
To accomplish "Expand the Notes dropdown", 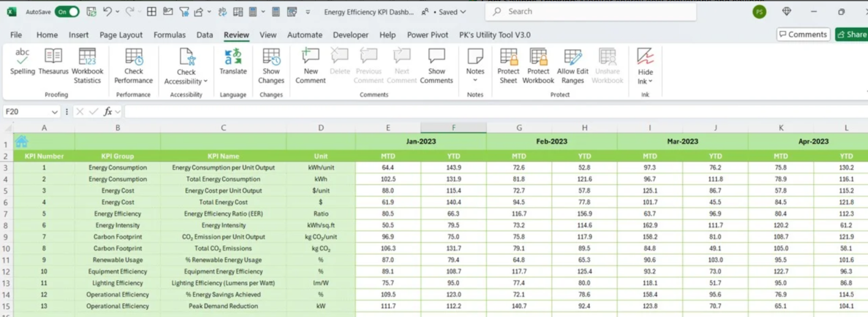I will pyautogui.click(x=475, y=80).
